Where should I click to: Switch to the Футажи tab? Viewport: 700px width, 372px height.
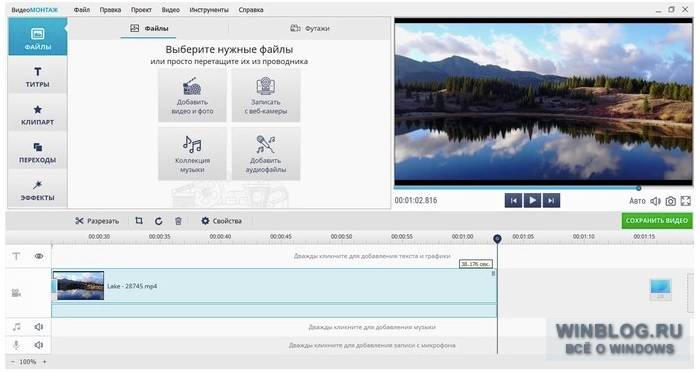click(x=310, y=28)
